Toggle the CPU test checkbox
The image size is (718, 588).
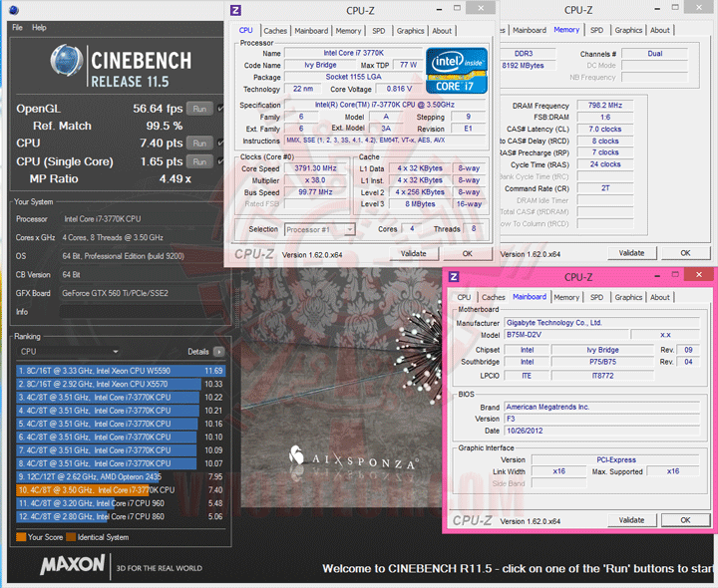point(220,143)
